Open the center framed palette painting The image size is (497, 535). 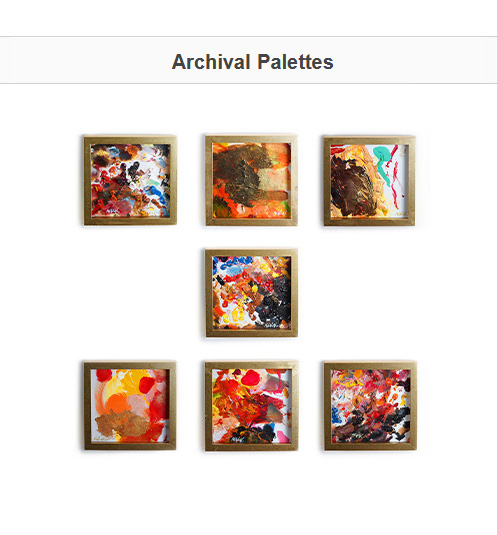251,293
